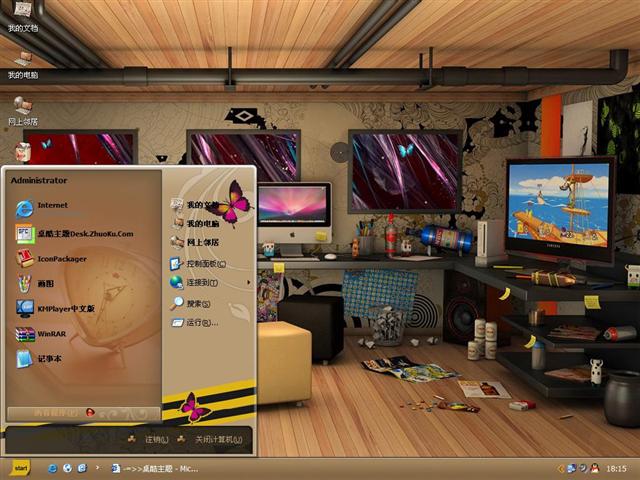Viewport: 640px width, 480px height.
Task: Expand the Quick Launch overflow chevron
Action: [97, 467]
